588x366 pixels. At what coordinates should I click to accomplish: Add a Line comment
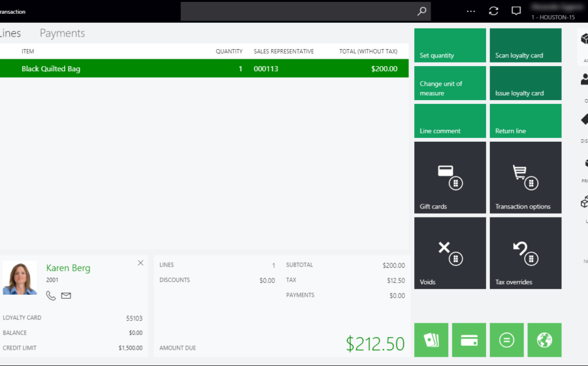(x=450, y=121)
